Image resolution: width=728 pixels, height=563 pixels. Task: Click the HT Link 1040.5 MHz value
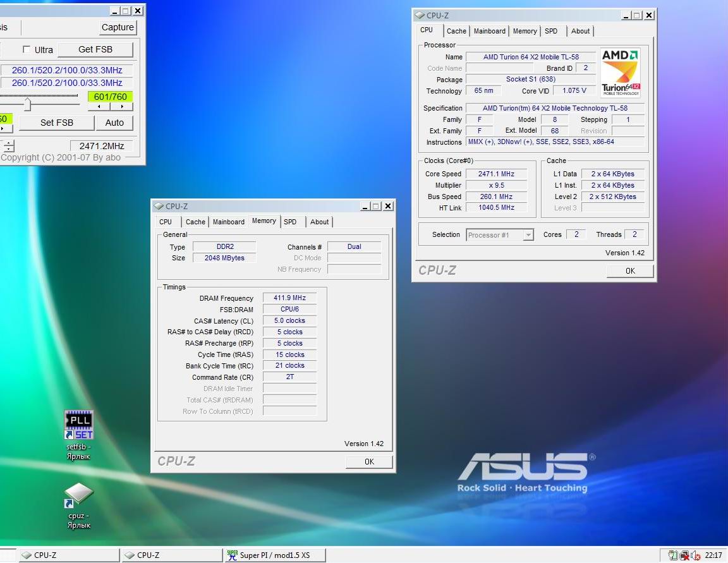(496, 207)
